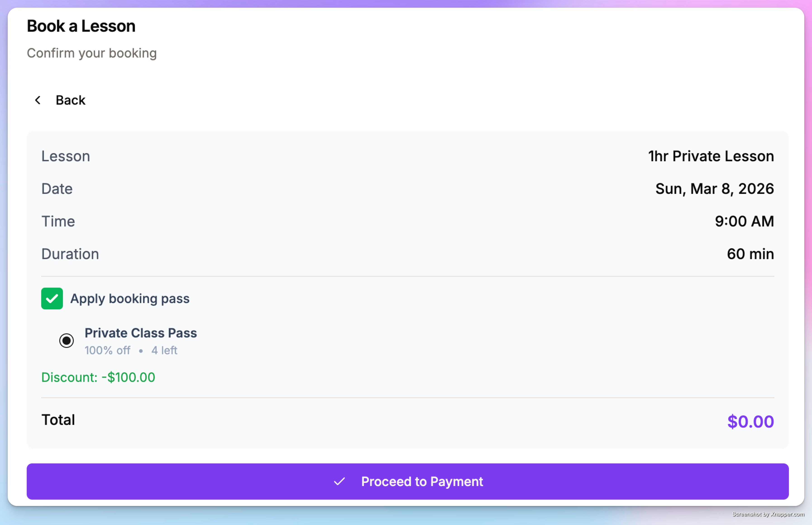
Task: Click the Private Class Pass title
Action: 141,333
